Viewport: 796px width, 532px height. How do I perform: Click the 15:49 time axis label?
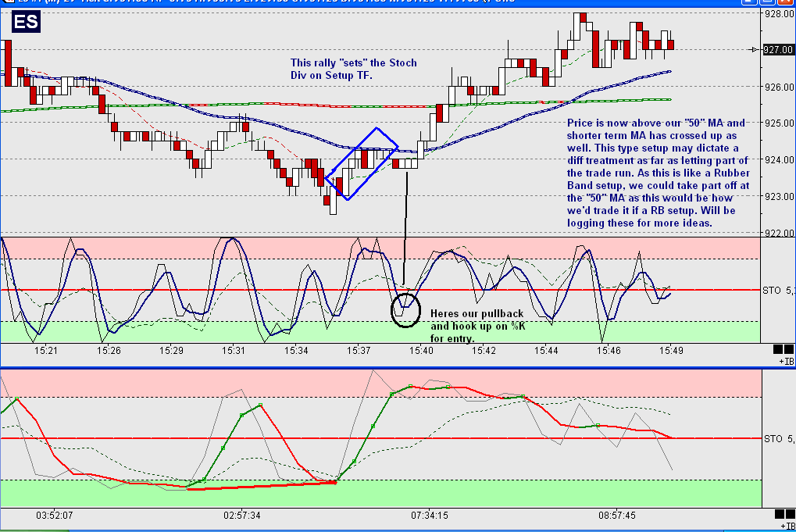point(671,350)
